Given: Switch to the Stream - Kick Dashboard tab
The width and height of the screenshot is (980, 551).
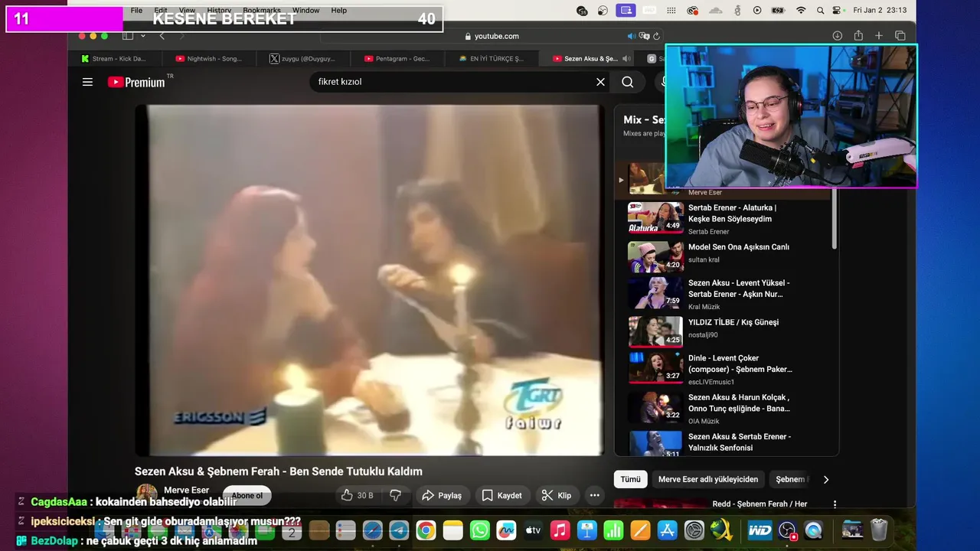Looking at the screenshot, I should coord(113,58).
